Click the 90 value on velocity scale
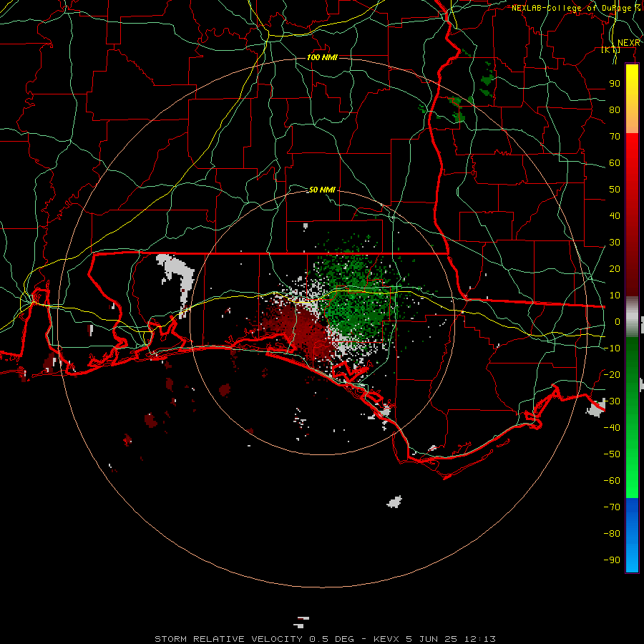 pos(615,84)
